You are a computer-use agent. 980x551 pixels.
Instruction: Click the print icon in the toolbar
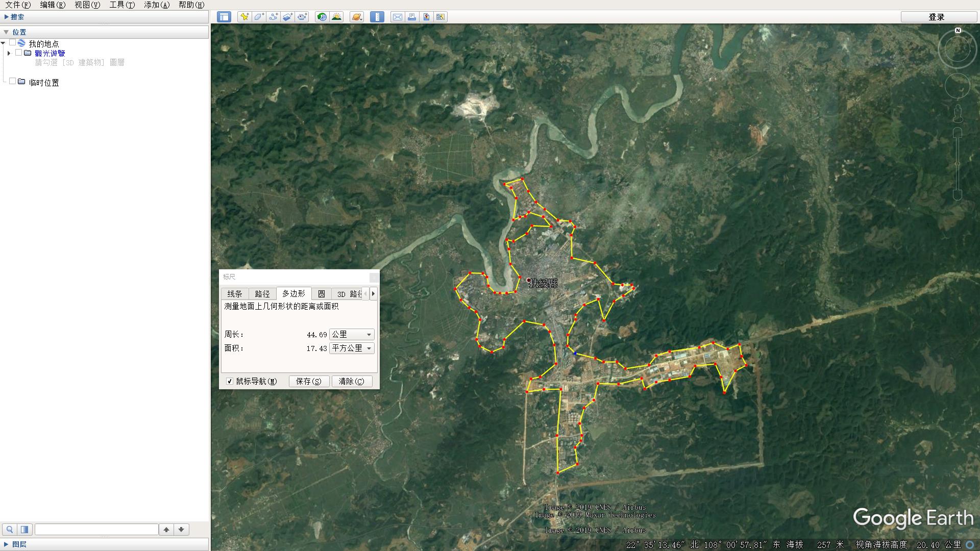click(x=412, y=17)
